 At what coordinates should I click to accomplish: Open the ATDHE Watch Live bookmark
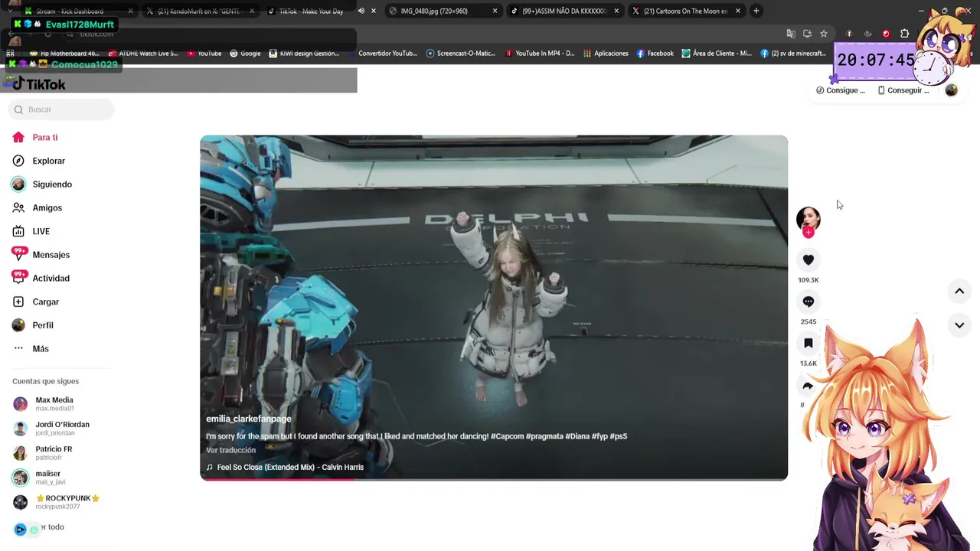[x=143, y=54]
